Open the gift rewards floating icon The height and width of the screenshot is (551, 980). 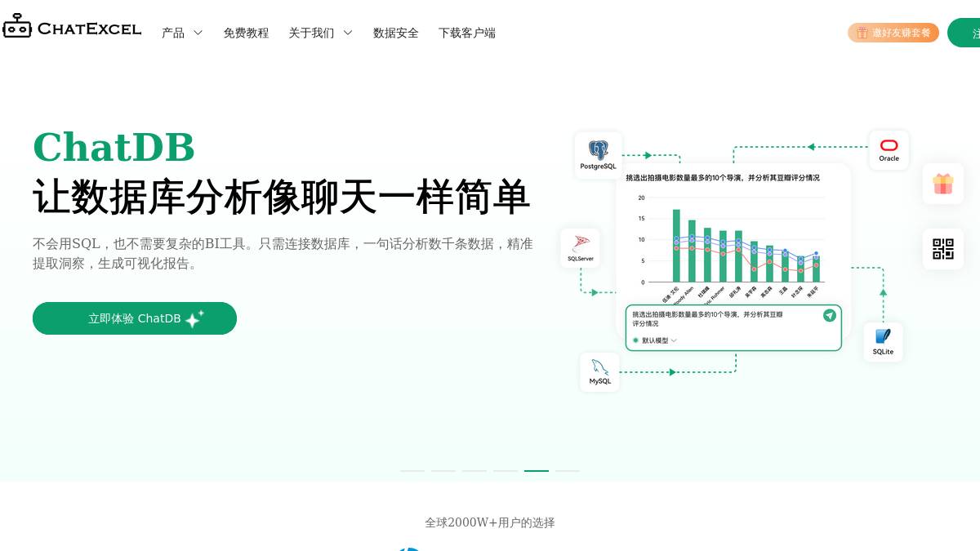coord(943,184)
